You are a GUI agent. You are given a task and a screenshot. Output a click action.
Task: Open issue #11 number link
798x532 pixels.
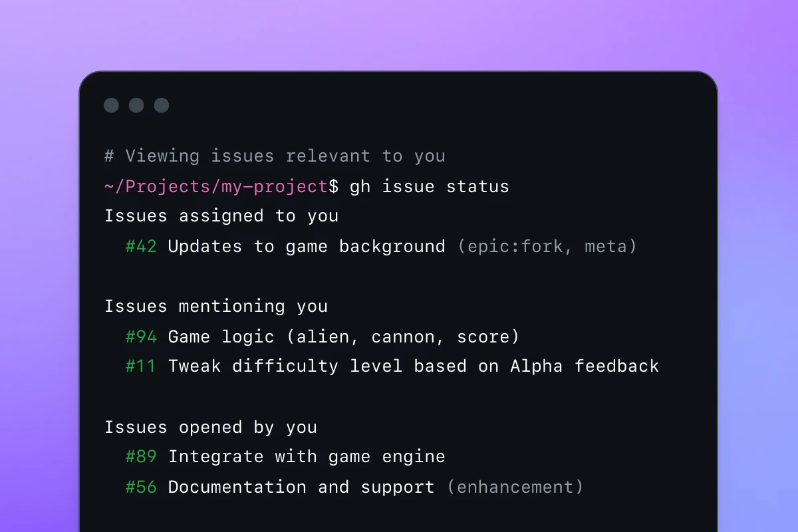(141, 366)
